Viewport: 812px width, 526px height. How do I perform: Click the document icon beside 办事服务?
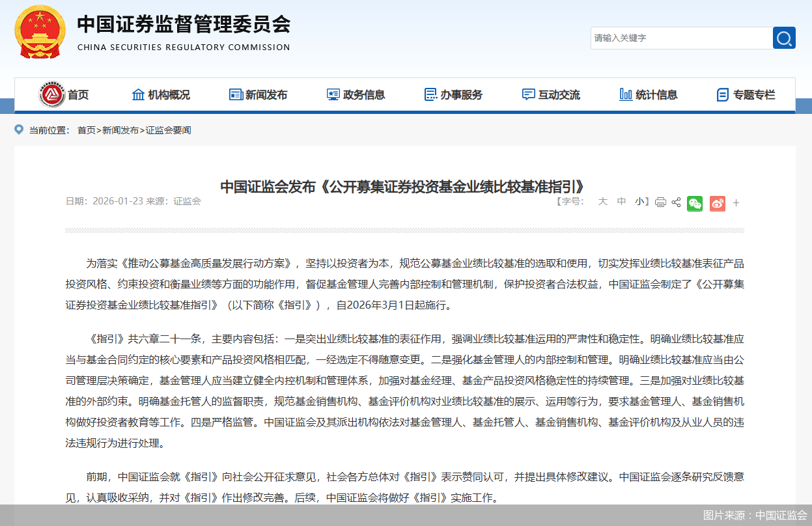[x=429, y=94]
